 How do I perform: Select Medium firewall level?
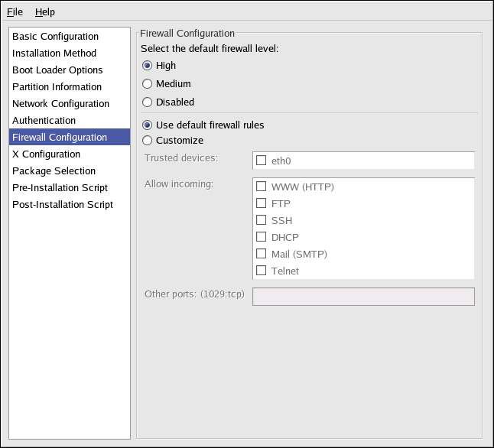[x=148, y=84]
